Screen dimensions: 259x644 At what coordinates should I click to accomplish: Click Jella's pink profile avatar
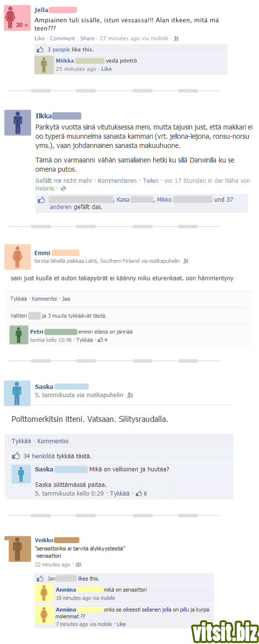click(x=17, y=18)
